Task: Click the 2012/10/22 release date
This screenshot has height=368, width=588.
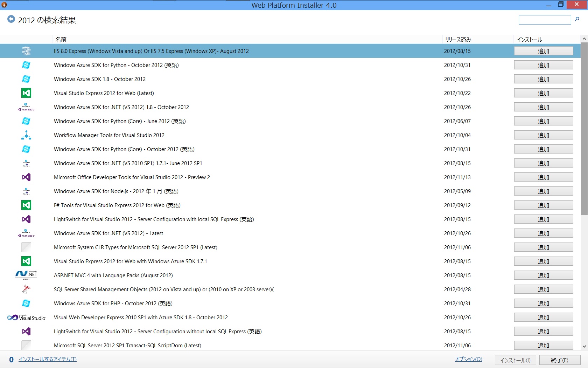Action: tap(457, 93)
